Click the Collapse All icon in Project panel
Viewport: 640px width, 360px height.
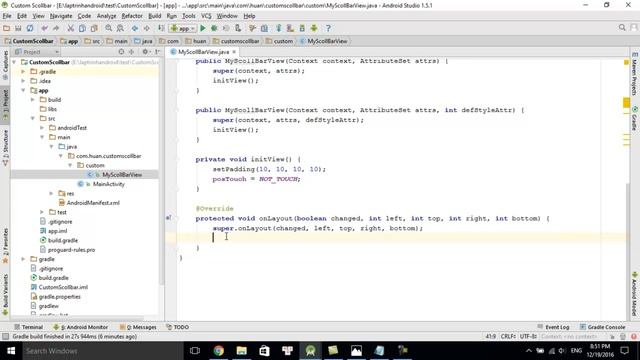(x=131, y=52)
